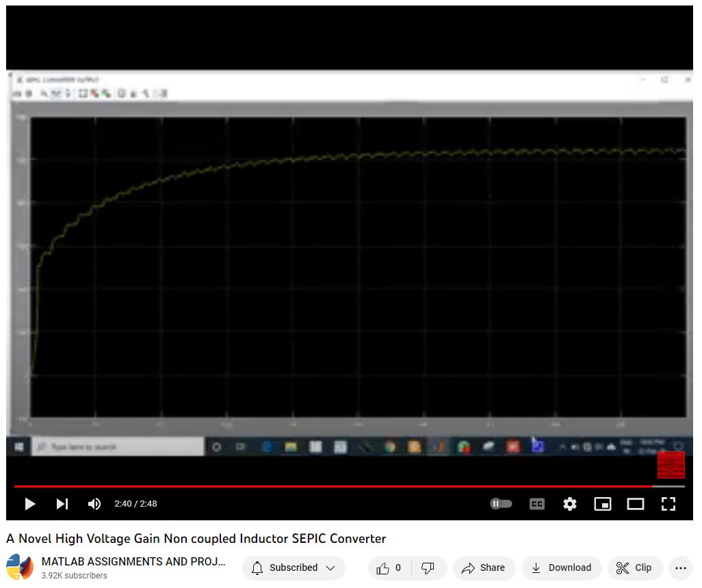The image size is (702, 588).
Task: Switch to miniplayer mode
Action: (603, 504)
